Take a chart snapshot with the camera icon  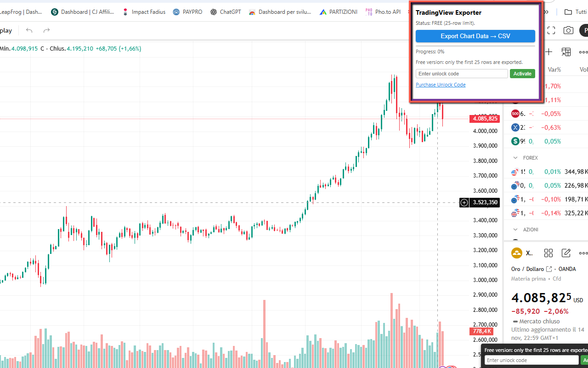(568, 30)
